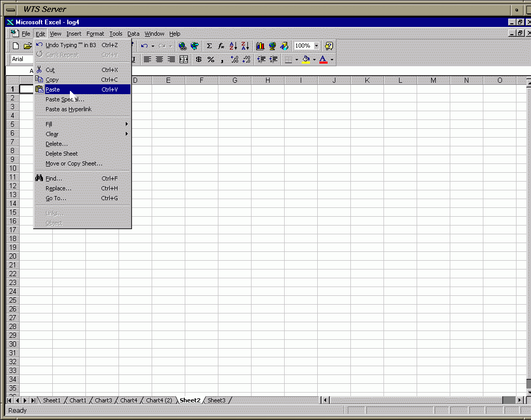Click column header M

[433, 80]
